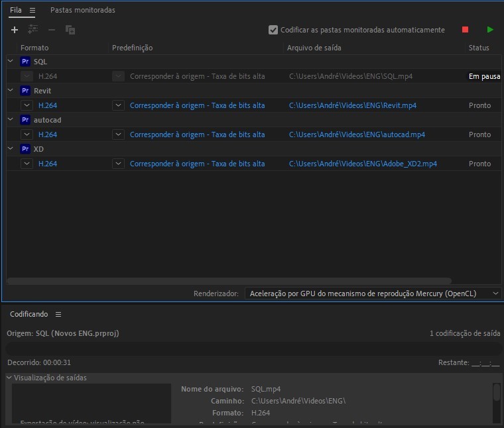Open the format dropdown for Revit
Image resolution: width=504 pixels, height=428 pixels.
pos(27,105)
